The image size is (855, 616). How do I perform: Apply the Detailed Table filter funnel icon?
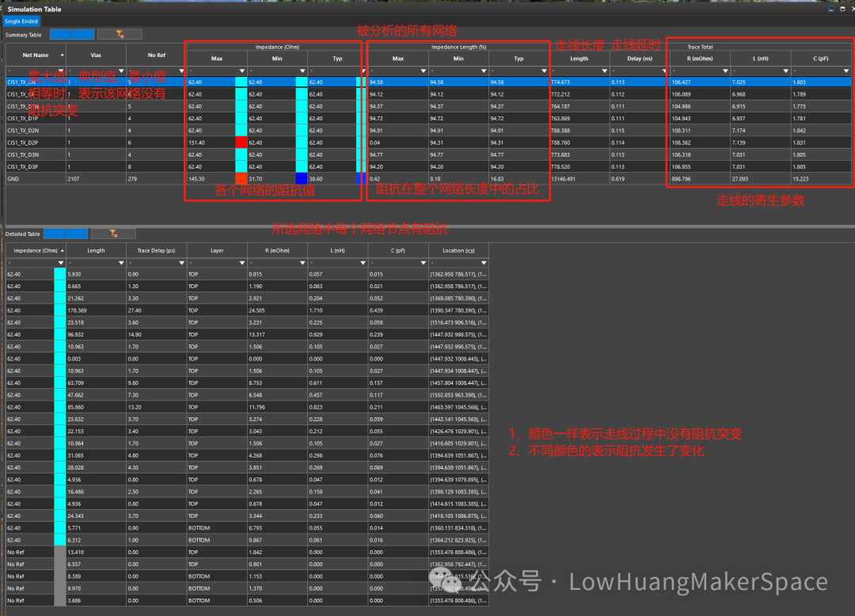click(66, 233)
